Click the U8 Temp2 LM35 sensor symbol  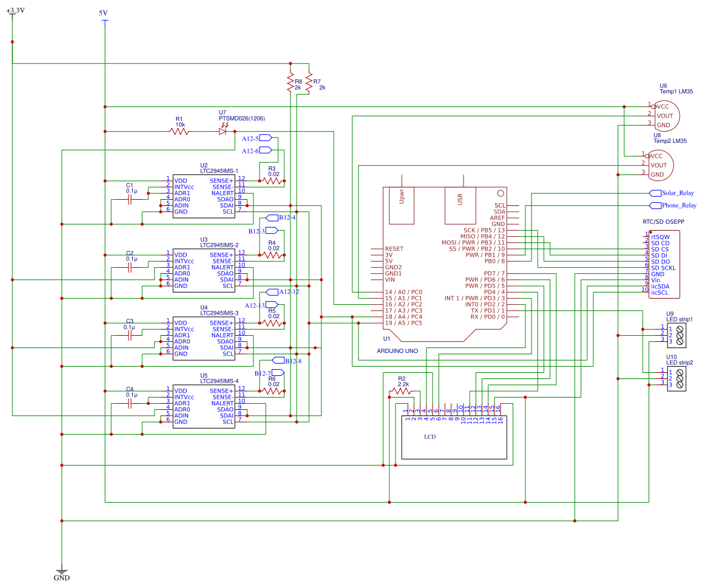pos(659,165)
